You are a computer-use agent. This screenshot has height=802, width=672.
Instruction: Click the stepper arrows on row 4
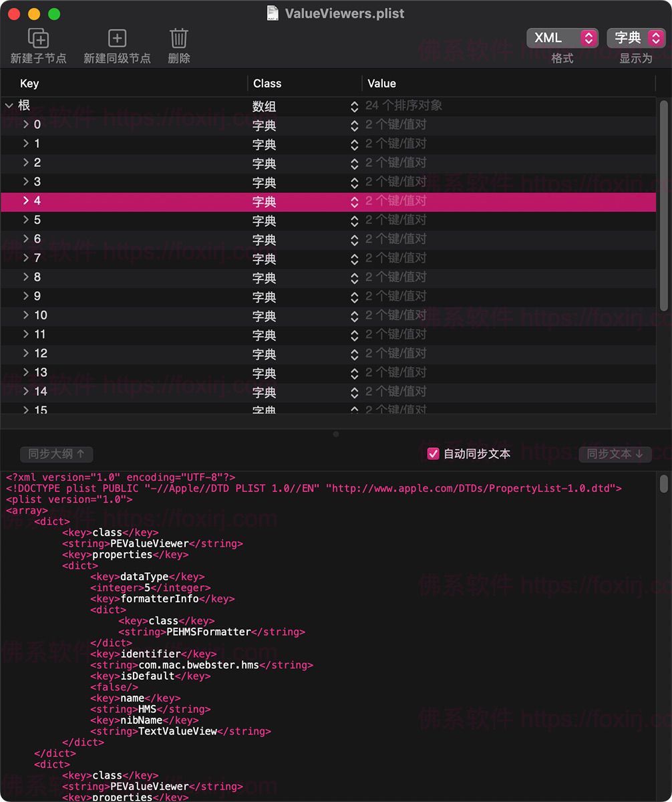point(354,200)
